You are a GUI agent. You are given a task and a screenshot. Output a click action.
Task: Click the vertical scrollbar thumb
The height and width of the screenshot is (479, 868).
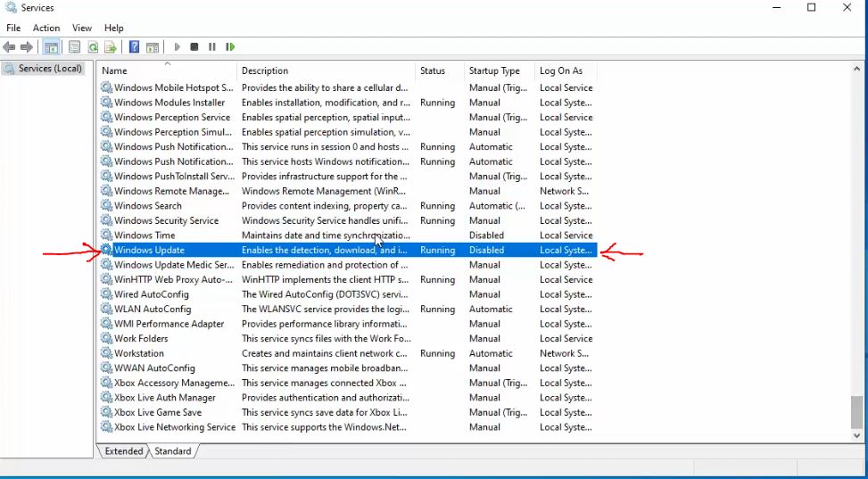pyautogui.click(x=856, y=412)
